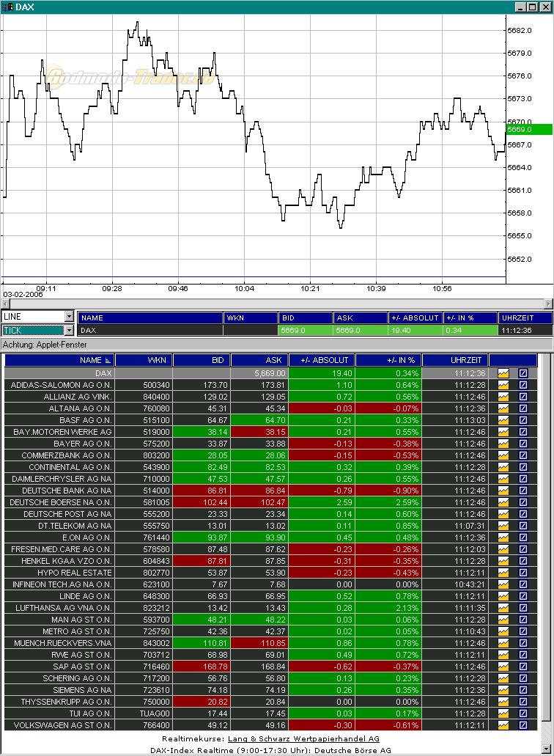Image resolution: width=554 pixels, height=756 pixels.
Task: Open chart icon for VOLKSWAGEN AG row
Action: (x=503, y=725)
